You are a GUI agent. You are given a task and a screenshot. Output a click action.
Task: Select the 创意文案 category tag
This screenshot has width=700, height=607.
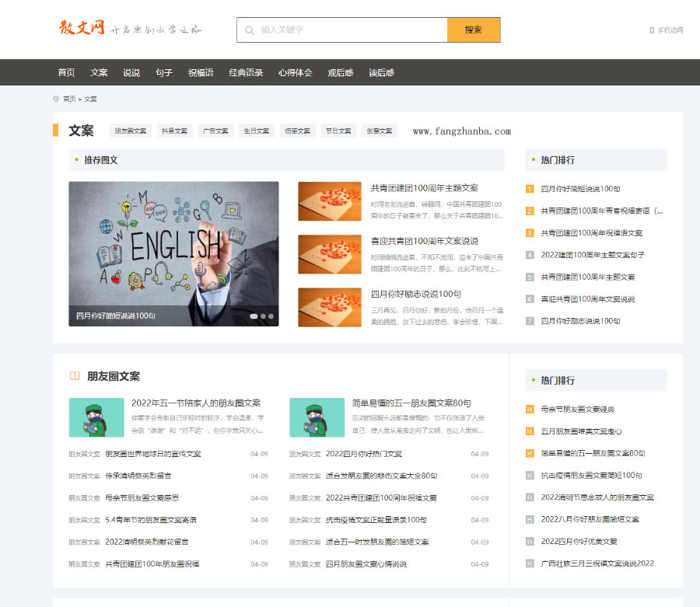380,131
